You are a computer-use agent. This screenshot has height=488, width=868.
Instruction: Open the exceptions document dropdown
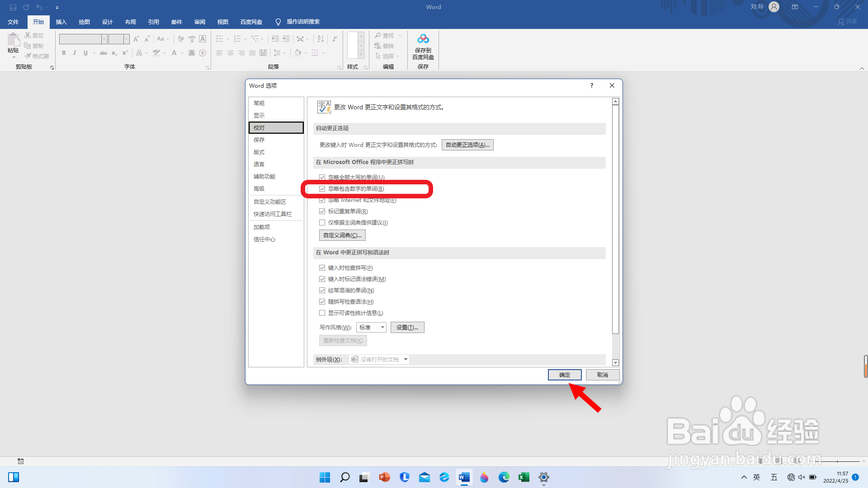click(x=406, y=360)
